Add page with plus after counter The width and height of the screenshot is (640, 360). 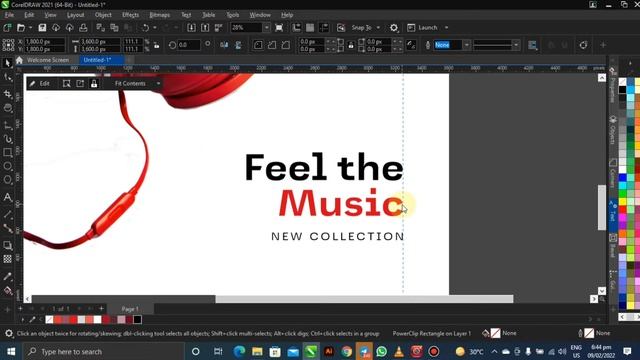point(101,309)
